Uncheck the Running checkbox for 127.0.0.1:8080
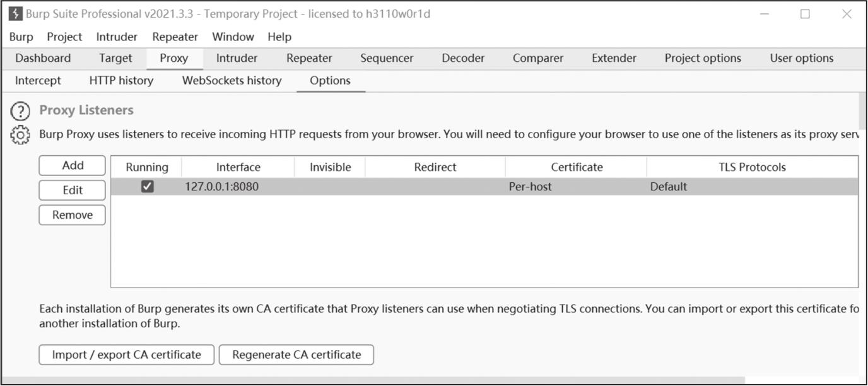Screen dimensions: 868x386 pos(147,187)
